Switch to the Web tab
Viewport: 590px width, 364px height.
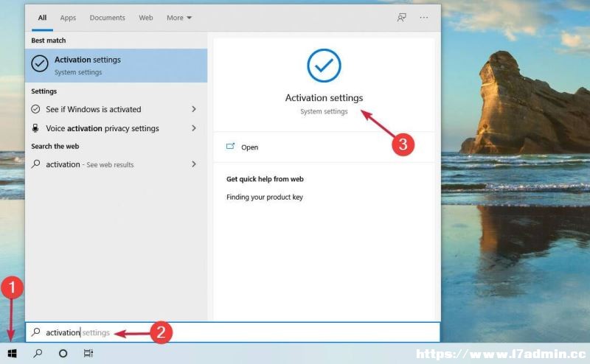(x=145, y=18)
